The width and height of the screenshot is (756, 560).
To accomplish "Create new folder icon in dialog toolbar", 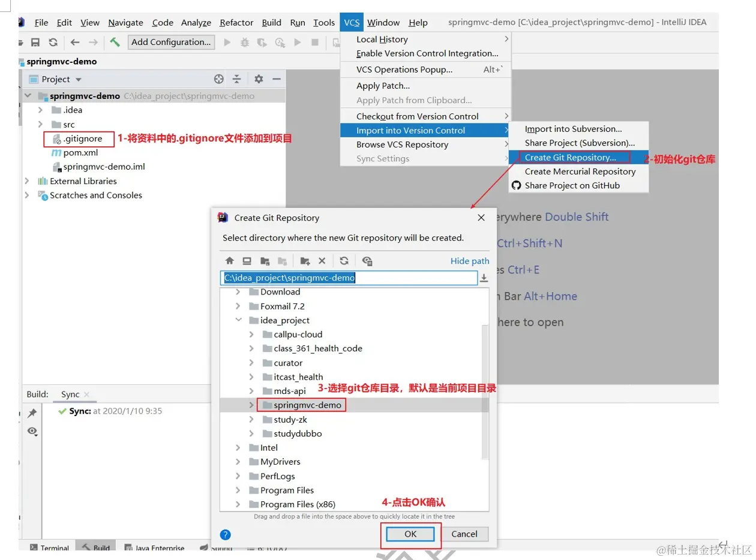I will click(x=305, y=261).
